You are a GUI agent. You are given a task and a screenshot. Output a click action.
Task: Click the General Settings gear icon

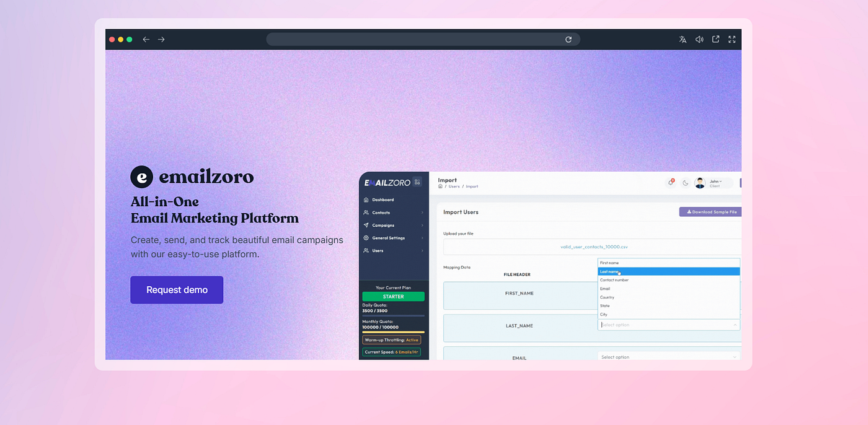(366, 238)
